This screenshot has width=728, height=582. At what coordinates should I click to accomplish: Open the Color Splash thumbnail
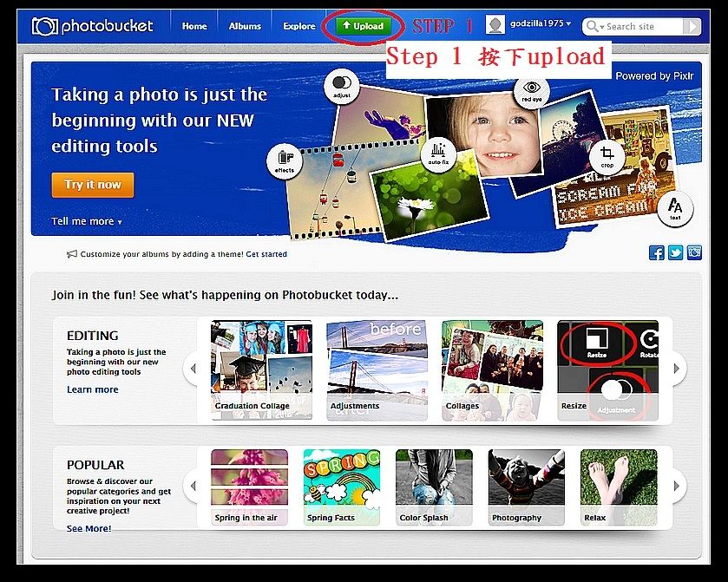pyautogui.click(x=434, y=487)
